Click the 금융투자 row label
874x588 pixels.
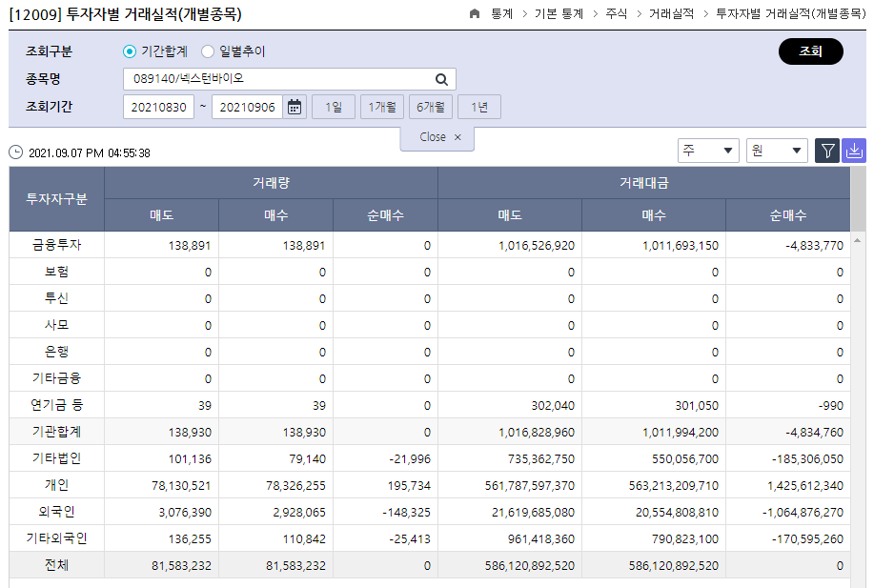[57, 245]
